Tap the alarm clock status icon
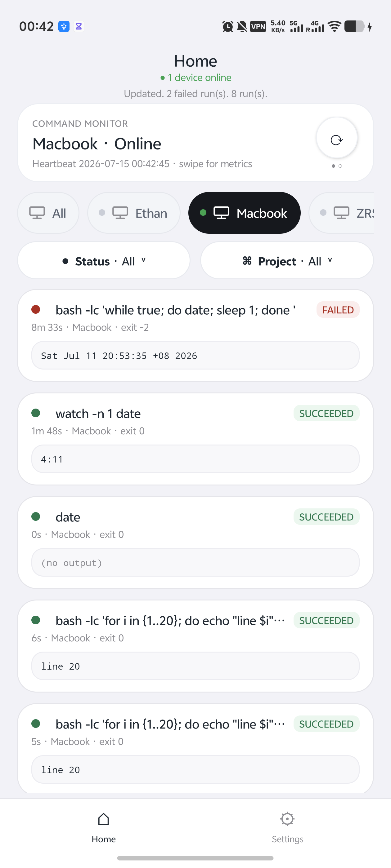This screenshot has height=868, width=391. (x=228, y=27)
